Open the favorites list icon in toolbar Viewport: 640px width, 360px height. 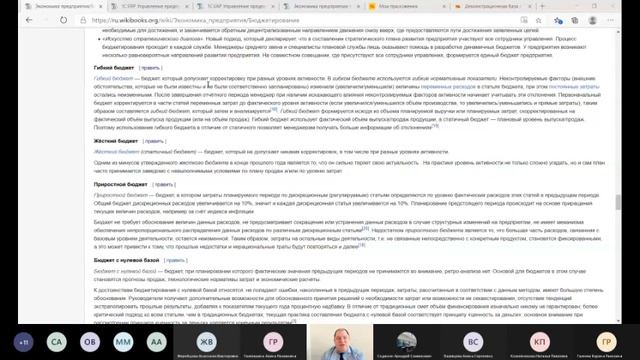tap(558, 20)
